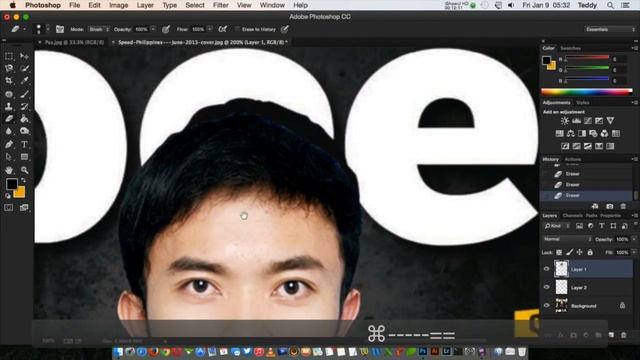Delete layer using Layers panel trash
The width and height of the screenshot is (640, 360).
point(623,335)
